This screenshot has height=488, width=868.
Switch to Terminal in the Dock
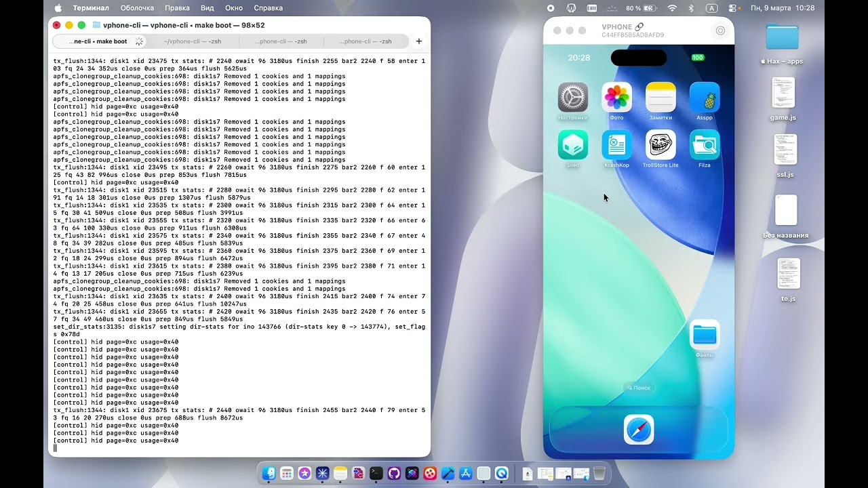click(x=376, y=473)
